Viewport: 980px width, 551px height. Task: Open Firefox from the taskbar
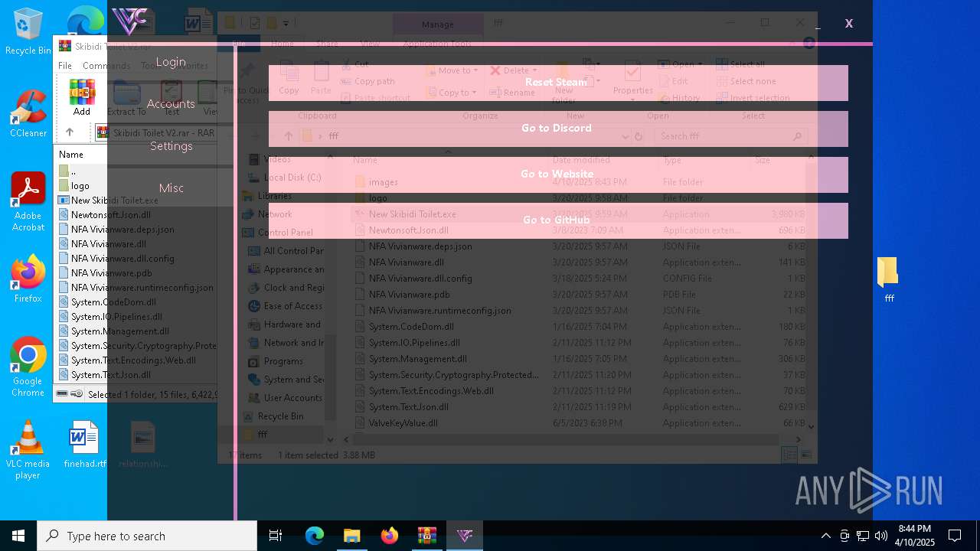click(389, 536)
